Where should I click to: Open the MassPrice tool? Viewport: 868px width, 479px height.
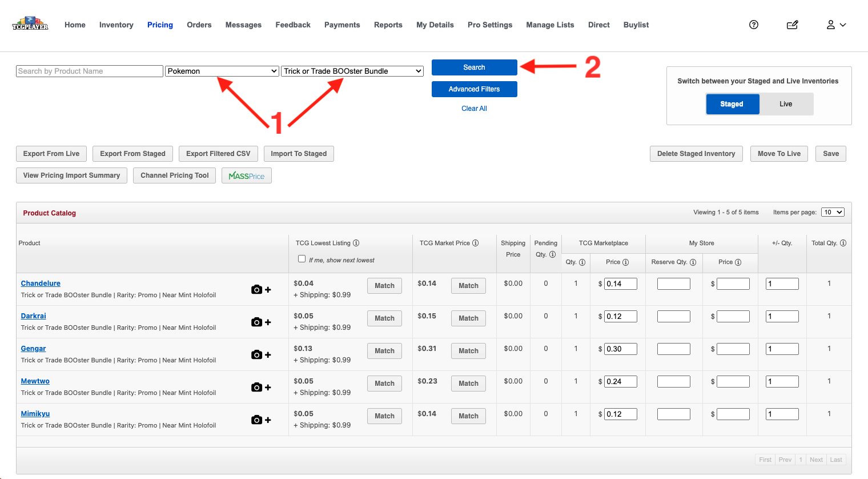click(x=247, y=175)
